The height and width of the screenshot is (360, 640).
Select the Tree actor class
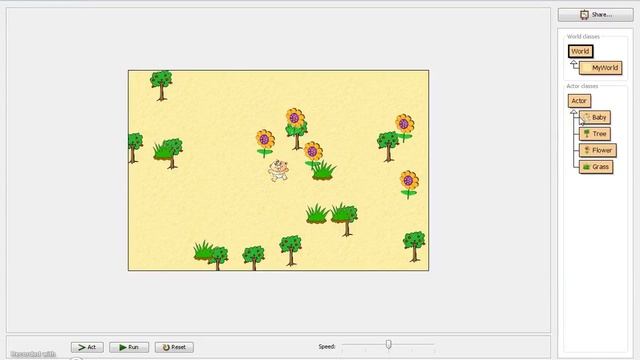coord(595,134)
